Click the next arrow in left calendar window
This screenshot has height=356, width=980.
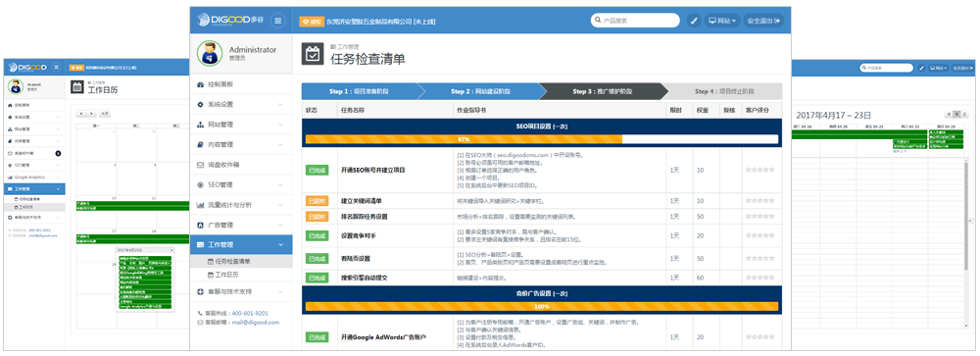[91, 113]
